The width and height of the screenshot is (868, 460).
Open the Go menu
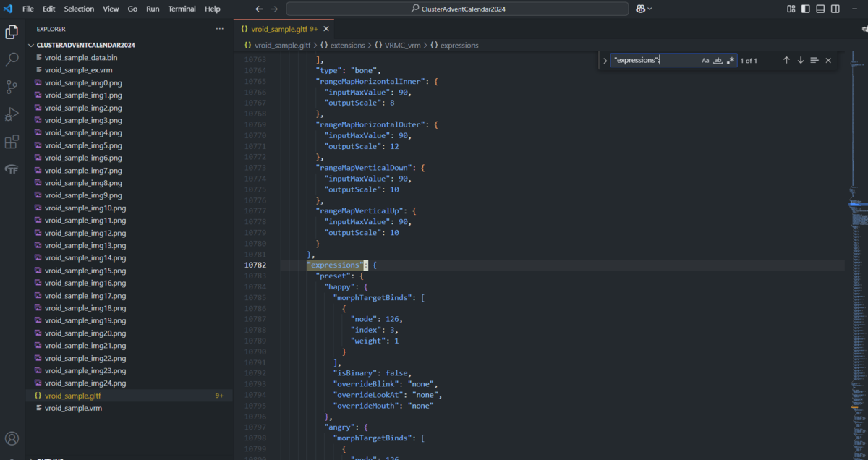point(132,9)
